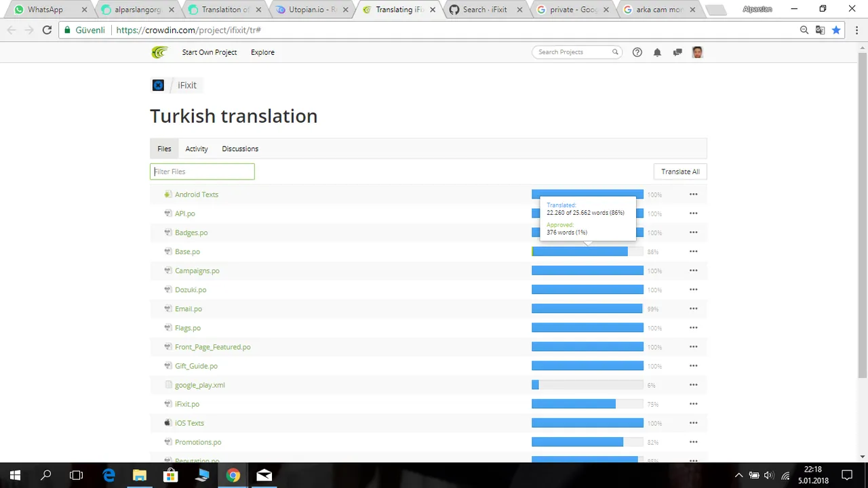Switch to the Files tab
The width and height of the screenshot is (868, 488).
(x=164, y=148)
